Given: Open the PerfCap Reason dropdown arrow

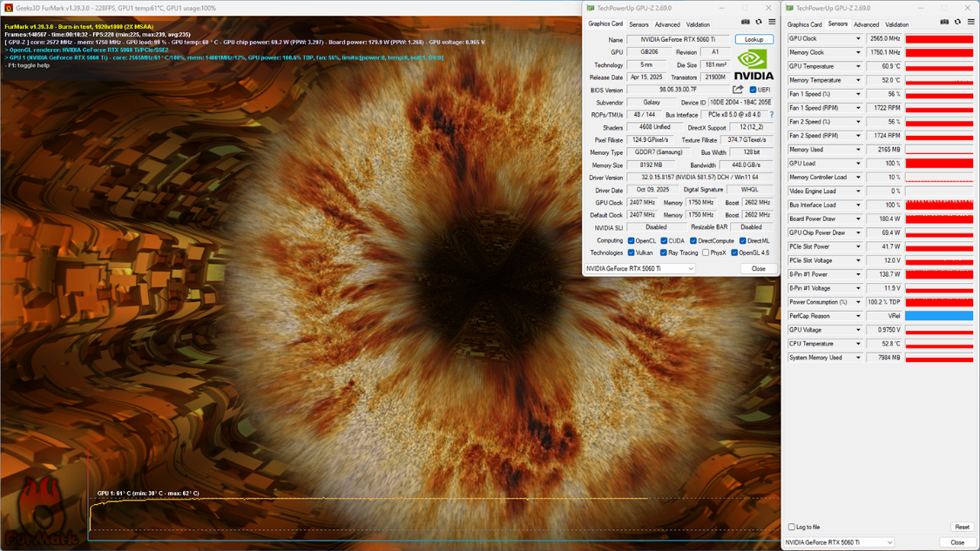Looking at the screenshot, I should click(x=858, y=316).
